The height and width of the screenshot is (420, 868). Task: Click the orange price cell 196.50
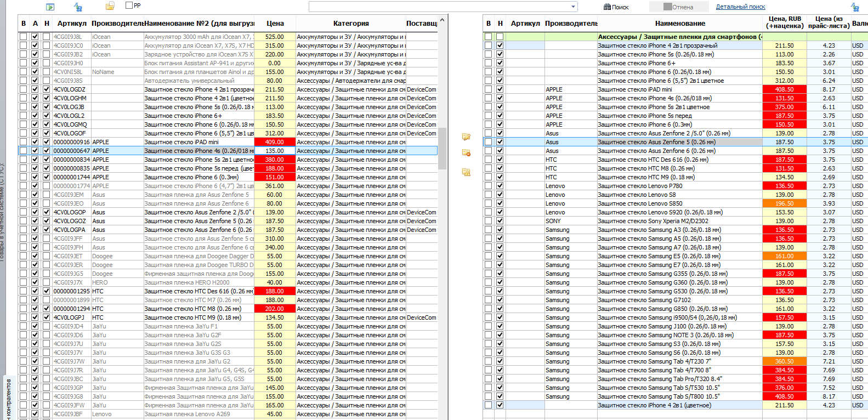tap(785, 203)
